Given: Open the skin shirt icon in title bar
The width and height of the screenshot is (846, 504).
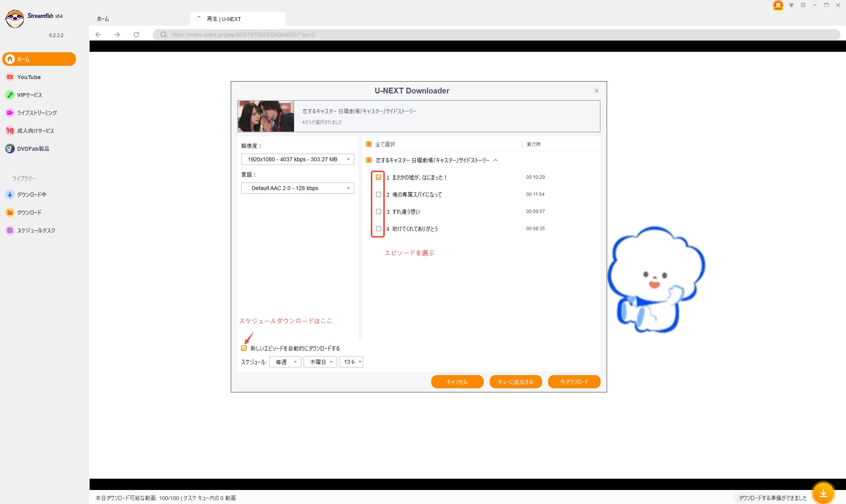Looking at the screenshot, I should 791,5.
